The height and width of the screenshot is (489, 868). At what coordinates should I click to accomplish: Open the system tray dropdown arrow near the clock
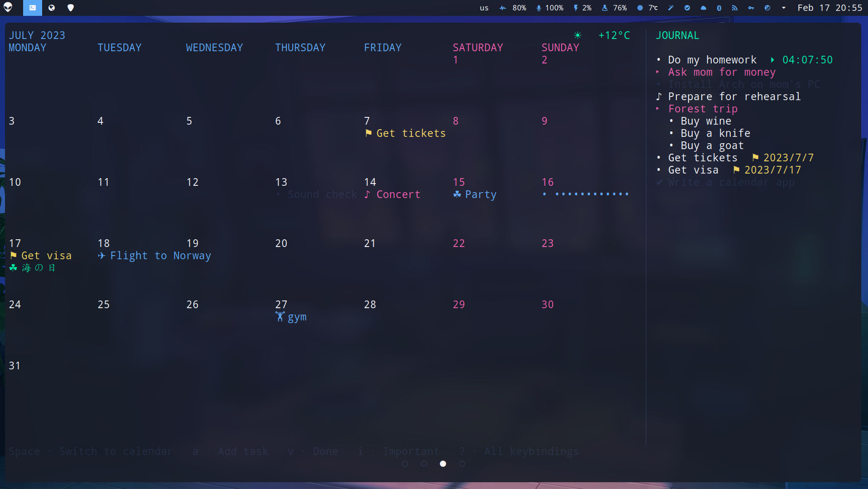point(783,8)
